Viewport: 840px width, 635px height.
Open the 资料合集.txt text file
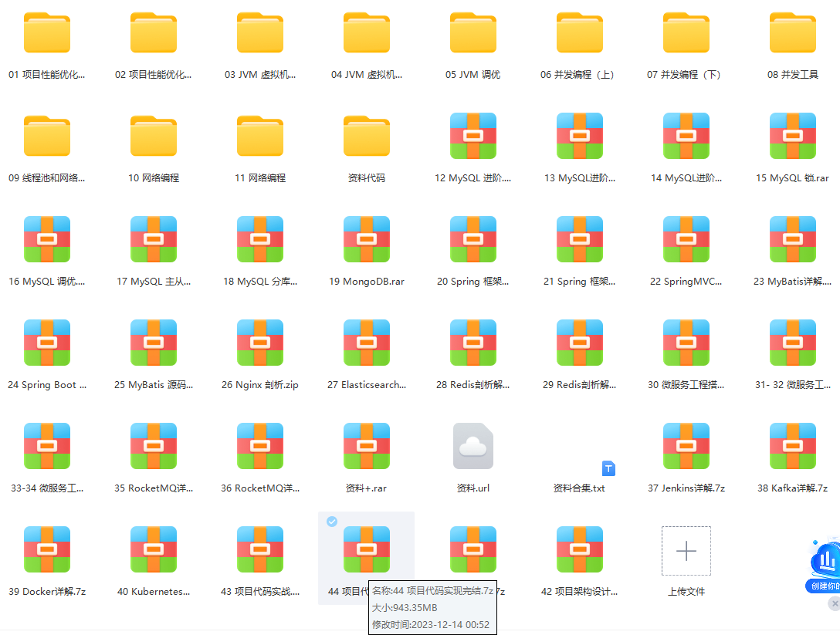click(579, 488)
